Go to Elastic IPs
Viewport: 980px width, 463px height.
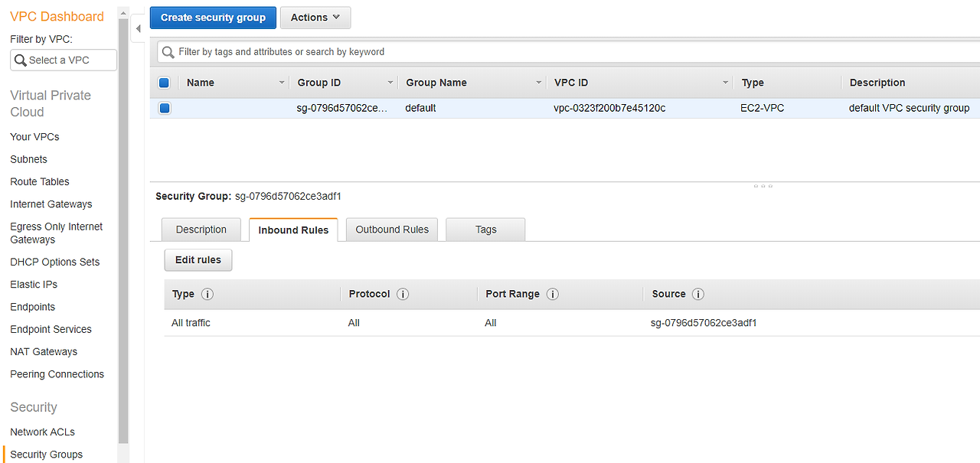tap(34, 284)
